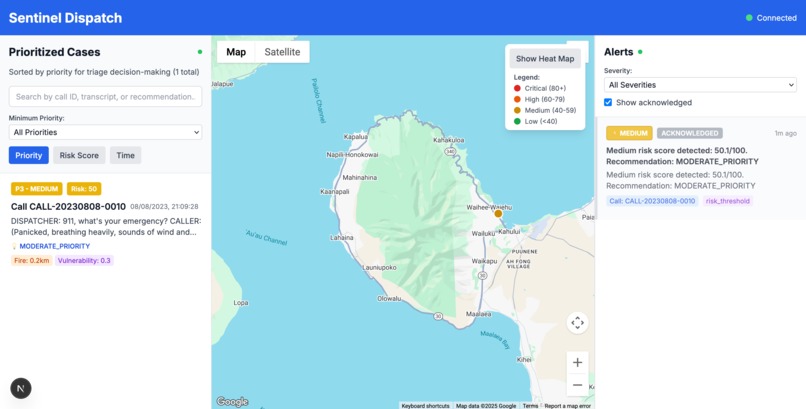Screen dimensions: 806x409
Task: Sort cases by Time
Action: pos(125,155)
